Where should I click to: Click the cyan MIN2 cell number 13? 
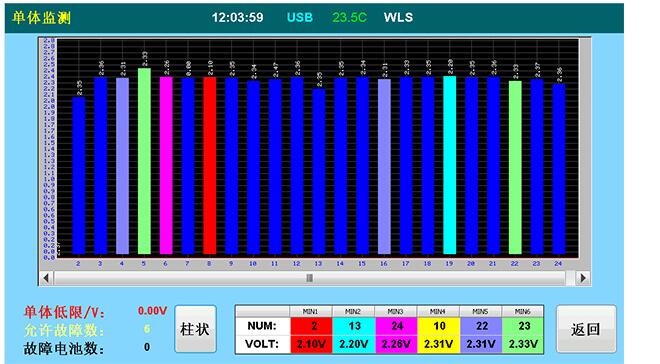354,326
